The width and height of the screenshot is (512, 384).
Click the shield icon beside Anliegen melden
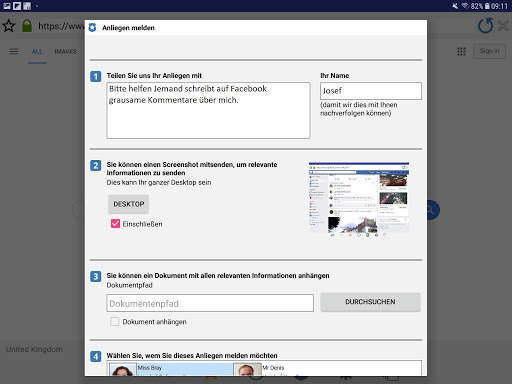[x=92, y=28]
